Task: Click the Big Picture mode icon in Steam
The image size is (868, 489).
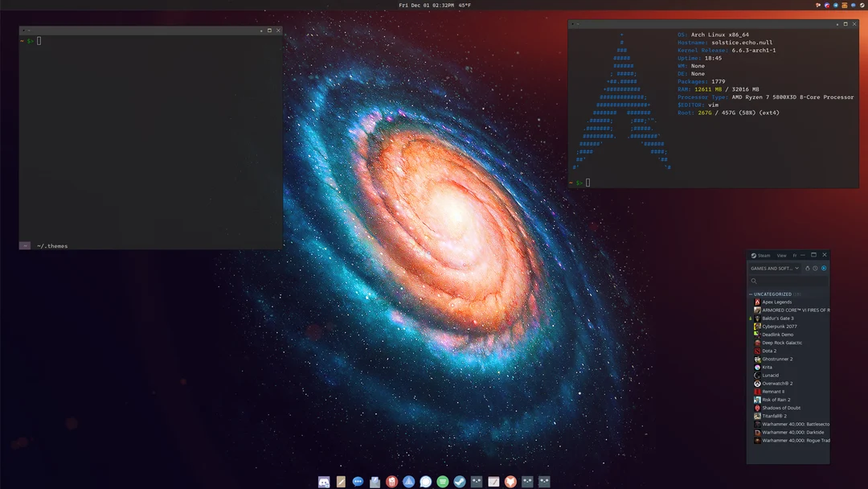Action: point(824,268)
